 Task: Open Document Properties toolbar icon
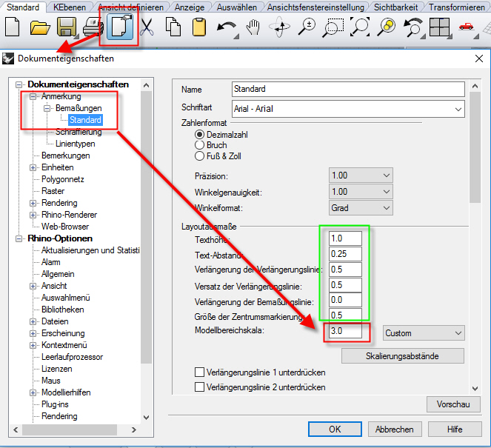tap(118, 28)
